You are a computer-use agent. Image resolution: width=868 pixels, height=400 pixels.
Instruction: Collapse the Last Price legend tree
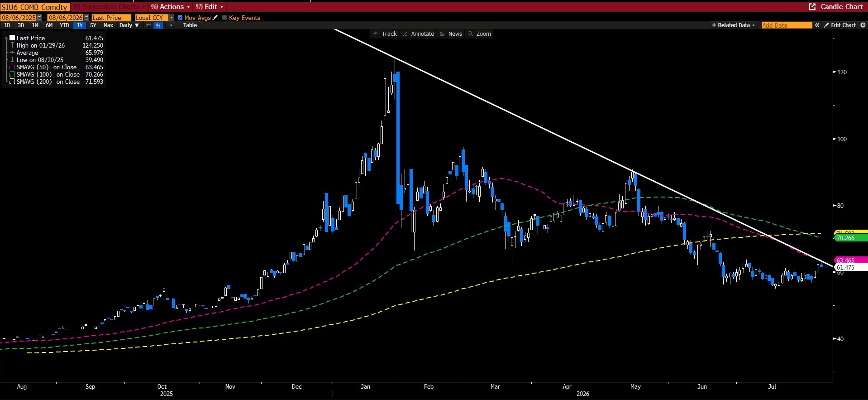point(6,38)
